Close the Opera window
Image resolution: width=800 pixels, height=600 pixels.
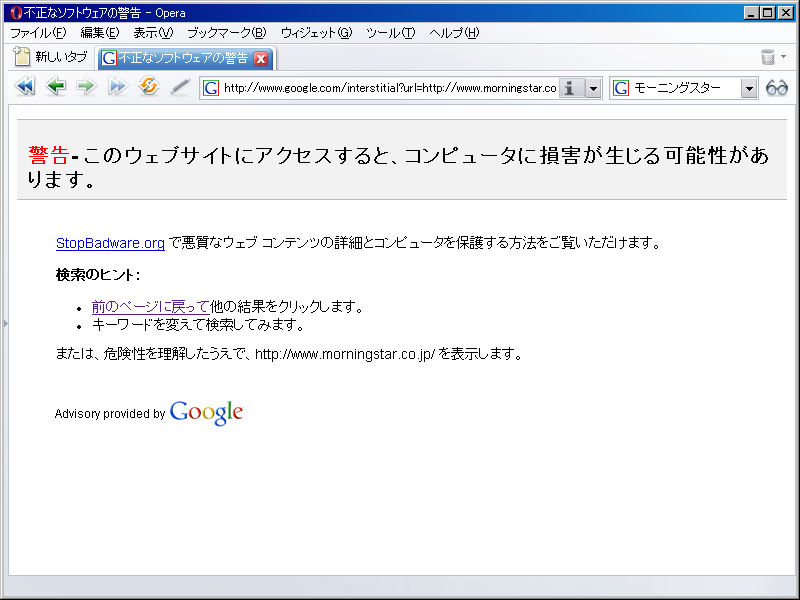click(x=786, y=13)
